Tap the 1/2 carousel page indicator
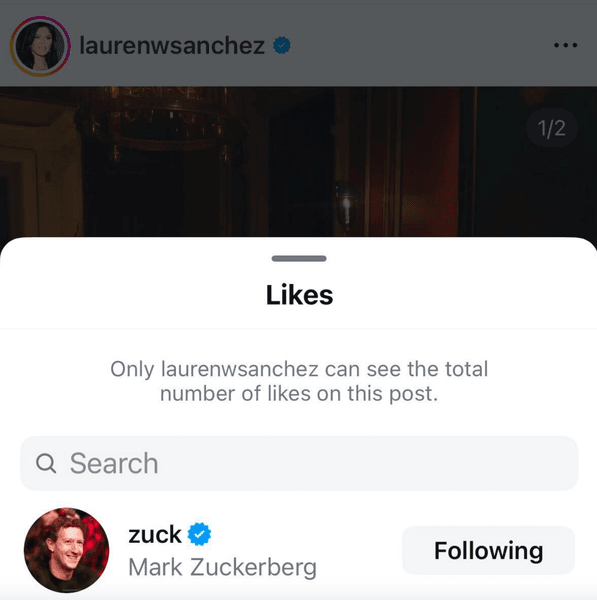This screenshot has width=597, height=600. [551, 128]
